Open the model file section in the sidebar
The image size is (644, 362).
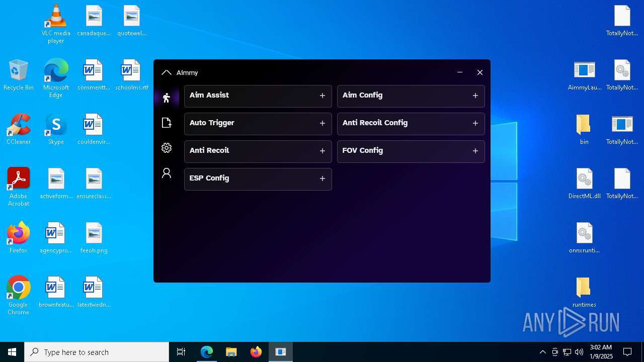[x=167, y=123]
